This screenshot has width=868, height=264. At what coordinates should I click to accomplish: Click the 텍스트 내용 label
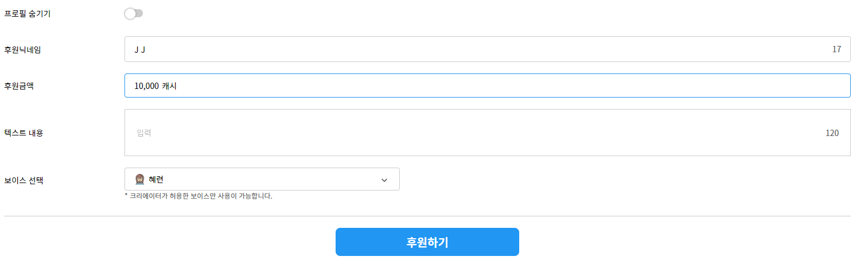24,133
